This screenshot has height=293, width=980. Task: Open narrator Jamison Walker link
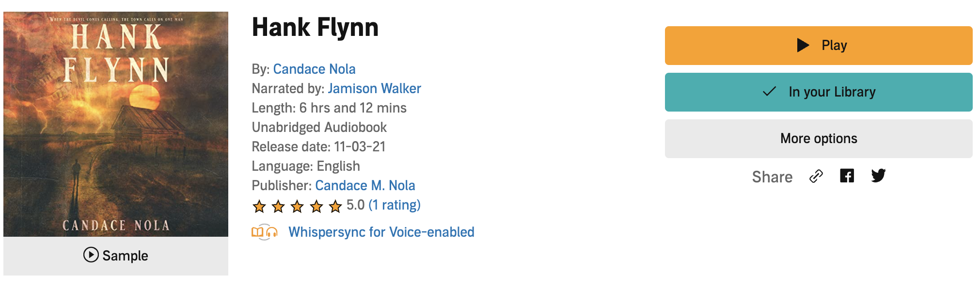(x=374, y=88)
